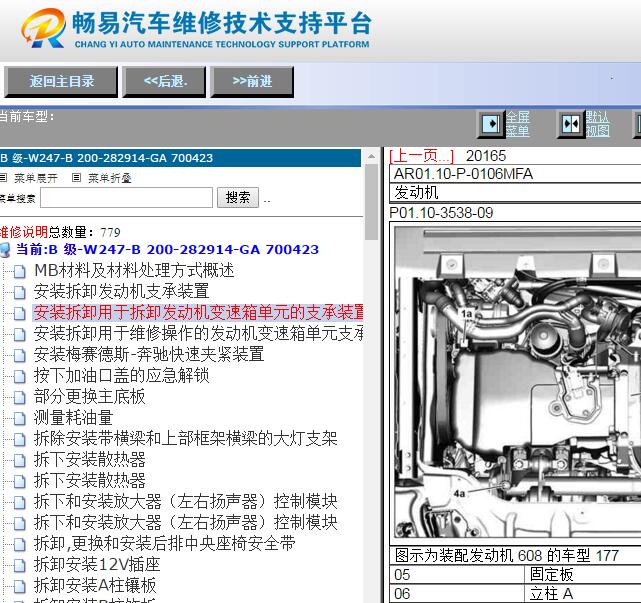The width and height of the screenshot is (641, 603).
Task: Open 安装拆卸用于维修操作的发动机变速箱单元 entry
Action: pyautogui.click(x=198, y=334)
